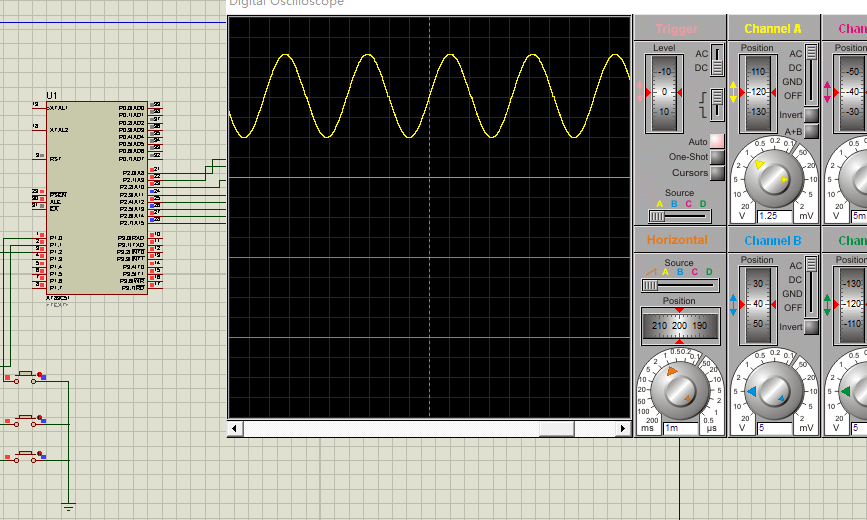Click Channel B GND coupling label
The height and width of the screenshot is (520, 867).
coord(792,294)
